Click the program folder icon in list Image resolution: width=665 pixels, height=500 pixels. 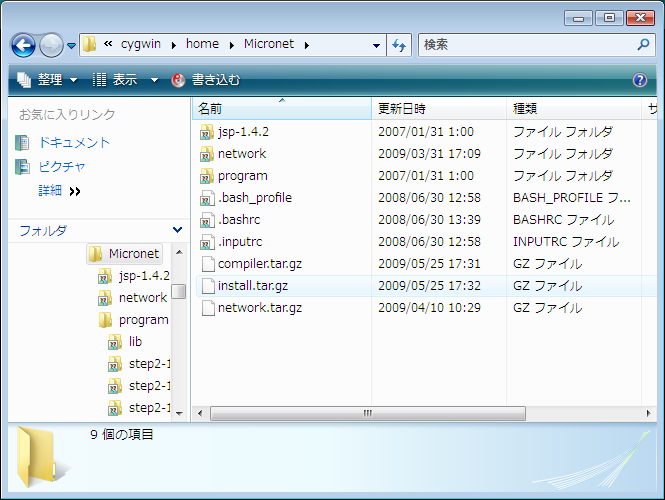[207, 176]
